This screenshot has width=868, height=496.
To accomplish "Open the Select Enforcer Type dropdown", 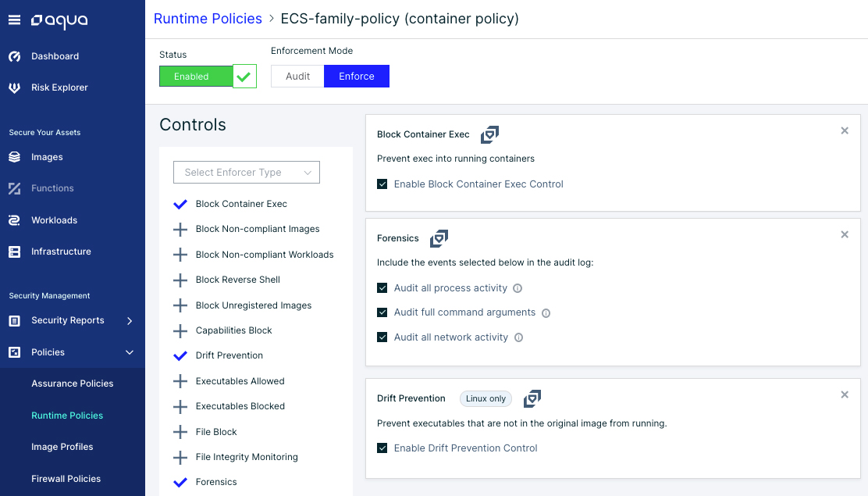I will 247,173.
